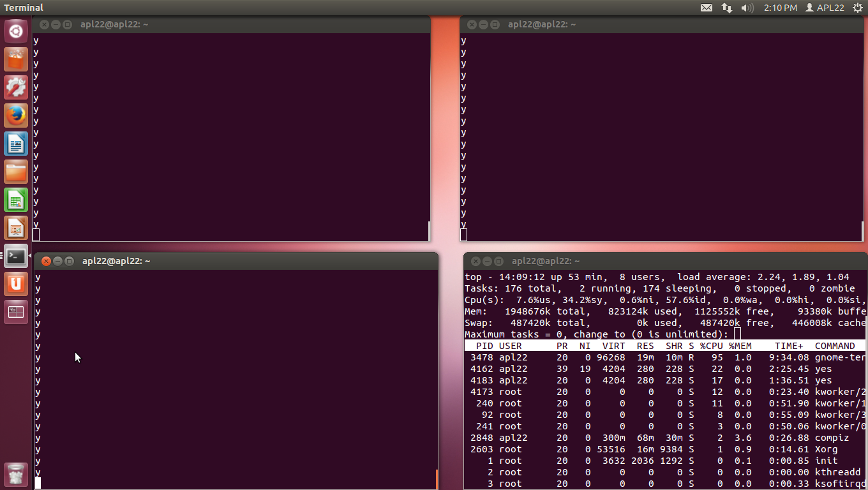Click the ksoftirqd process row
Image resolution: width=868 pixels, height=490 pixels.
point(666,484)
